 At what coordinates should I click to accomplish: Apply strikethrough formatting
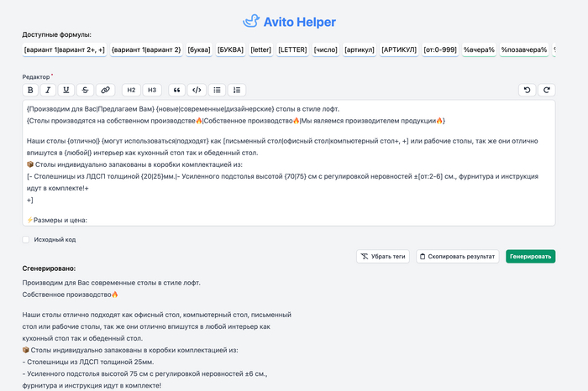point(85,90)
